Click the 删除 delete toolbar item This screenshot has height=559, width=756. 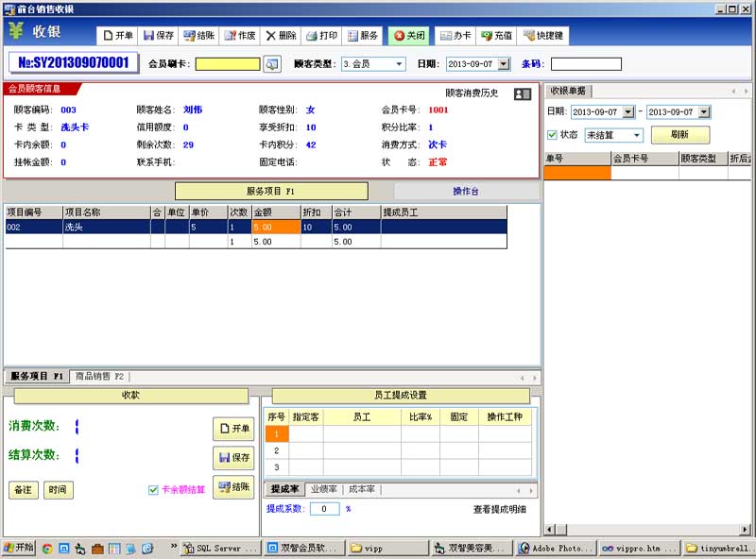[281, 36]
